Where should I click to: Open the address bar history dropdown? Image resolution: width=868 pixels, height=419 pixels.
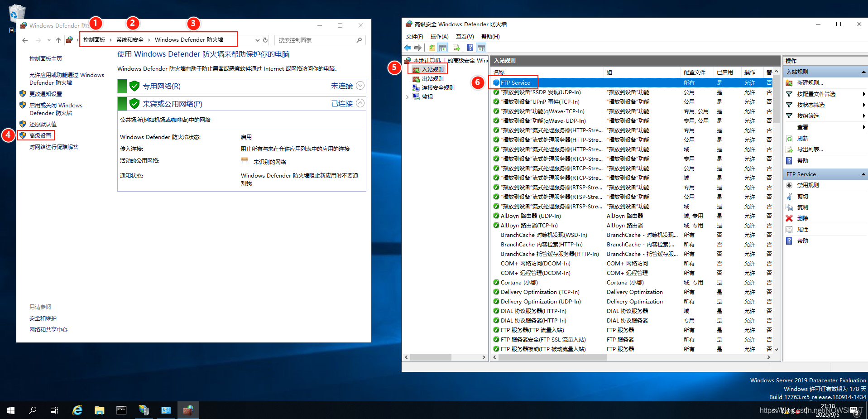[x=257, y=40]
